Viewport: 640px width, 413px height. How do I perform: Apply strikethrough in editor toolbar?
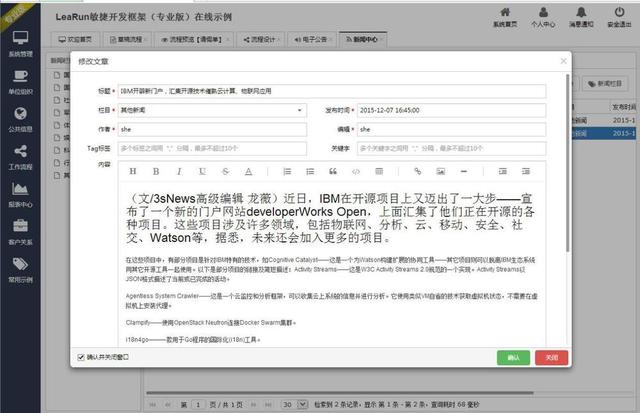(225, 171)
